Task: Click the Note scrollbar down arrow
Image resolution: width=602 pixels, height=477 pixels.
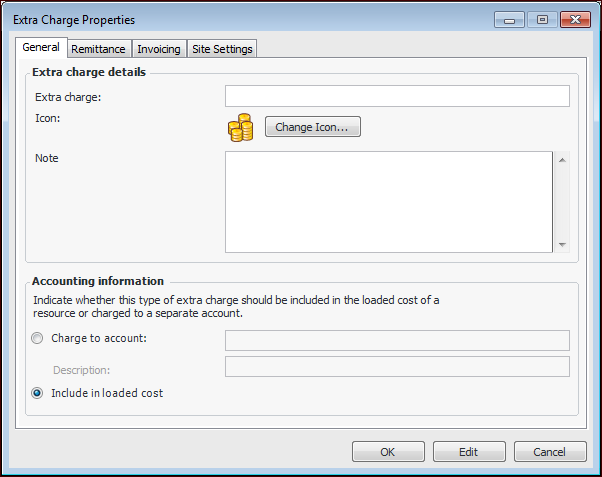Action: [x=562, y=245]
